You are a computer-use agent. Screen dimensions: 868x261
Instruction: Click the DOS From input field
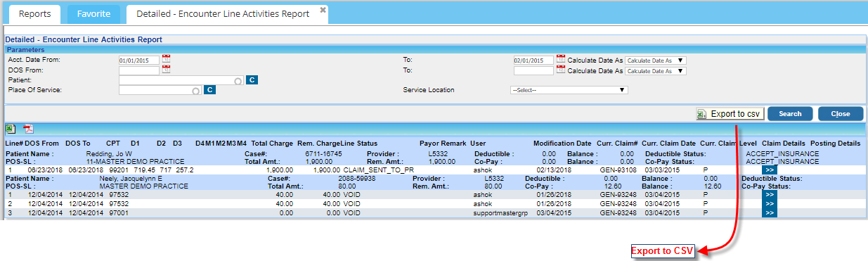coord(139,70)
